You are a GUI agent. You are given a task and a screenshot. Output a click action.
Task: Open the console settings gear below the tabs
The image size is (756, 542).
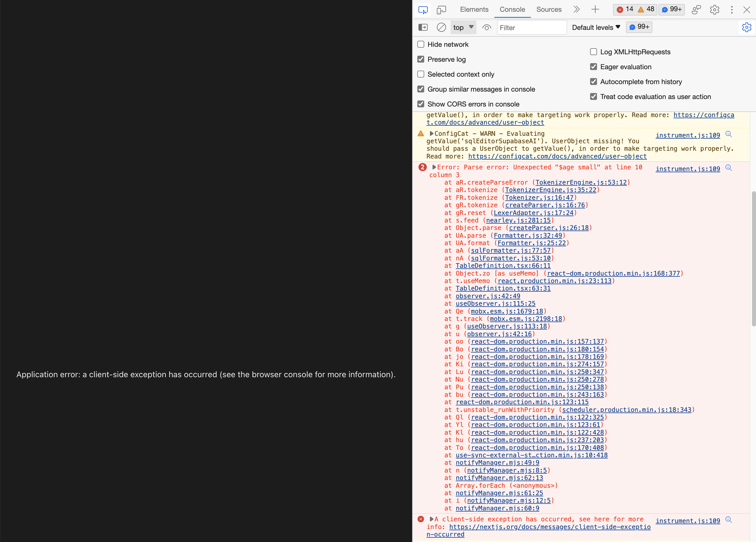point(746,27)
